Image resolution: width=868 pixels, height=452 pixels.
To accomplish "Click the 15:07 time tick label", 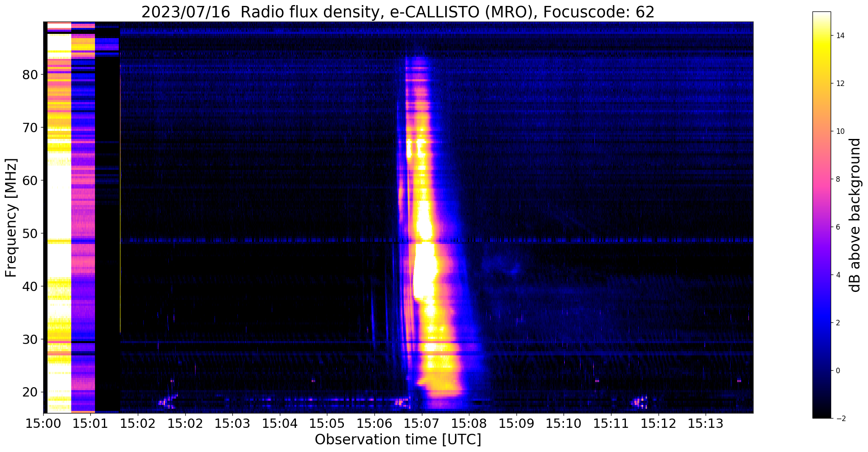I will tap(422, 424).
